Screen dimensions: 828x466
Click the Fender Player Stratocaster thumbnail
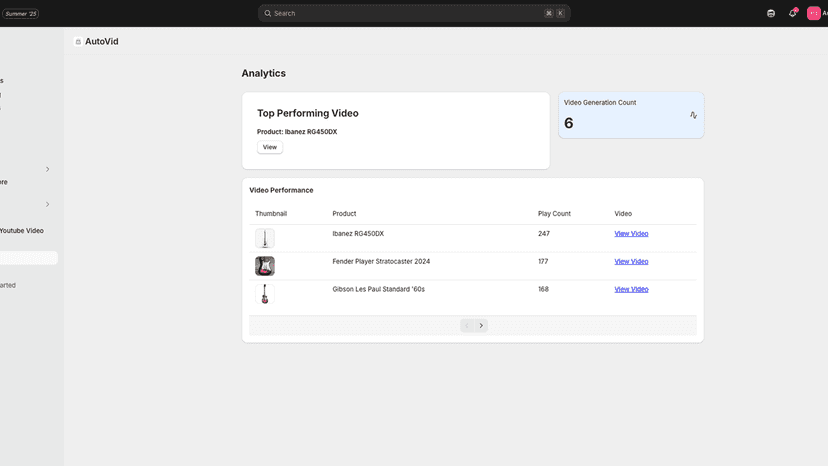[265, 266]
